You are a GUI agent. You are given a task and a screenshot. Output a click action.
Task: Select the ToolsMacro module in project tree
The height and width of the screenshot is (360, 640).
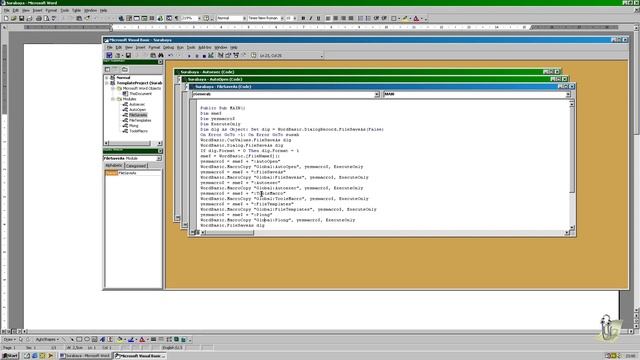coord(138,131)
